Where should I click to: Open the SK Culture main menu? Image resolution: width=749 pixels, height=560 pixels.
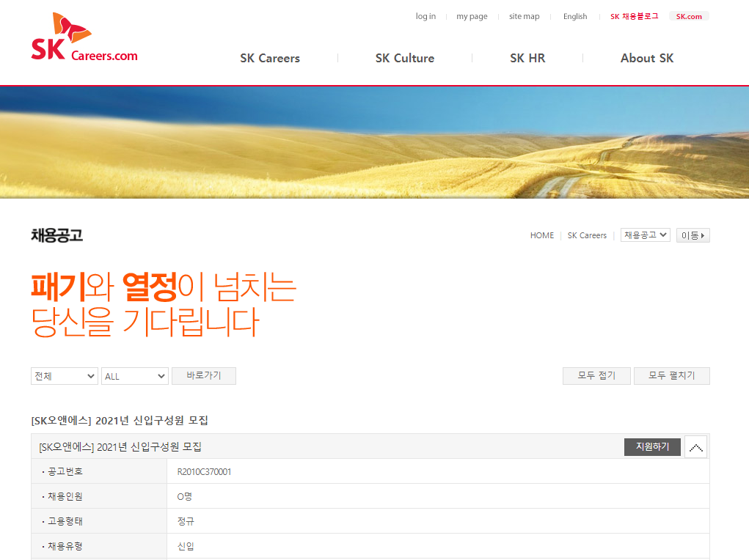405,58
